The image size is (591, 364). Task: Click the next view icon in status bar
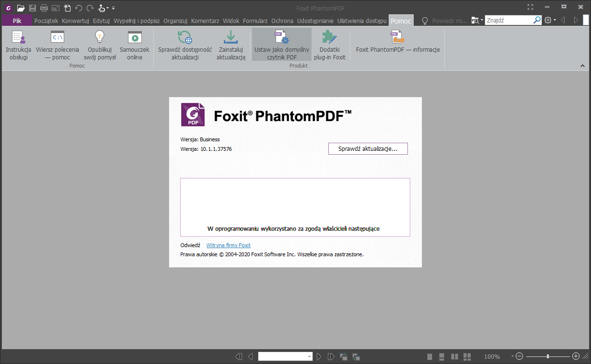(x=356, y=356)
